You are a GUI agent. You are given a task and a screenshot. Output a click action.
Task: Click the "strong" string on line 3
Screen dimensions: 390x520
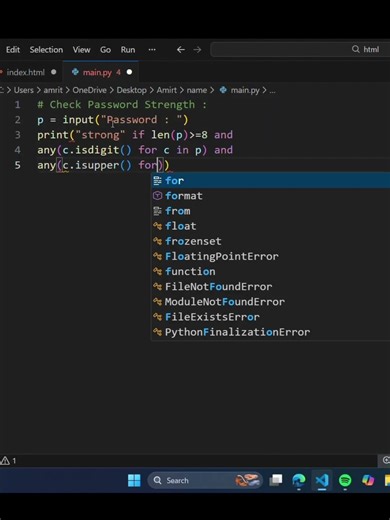(100, 135)
